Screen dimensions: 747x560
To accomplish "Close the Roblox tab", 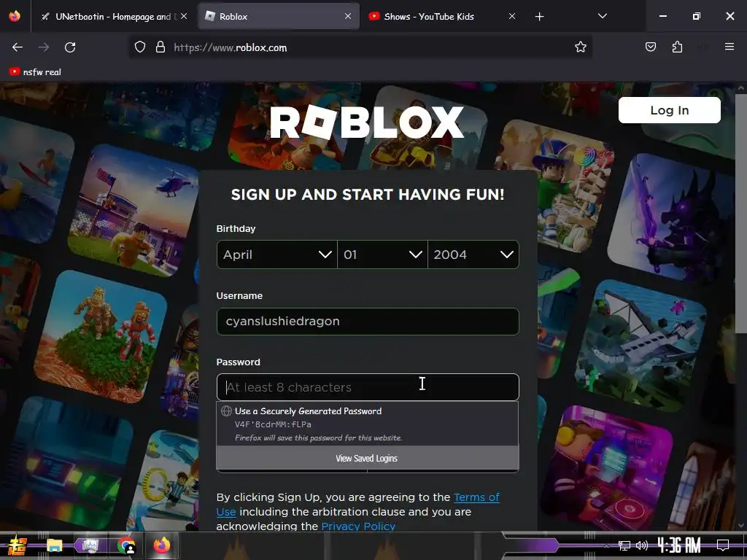I will (348, 16).
